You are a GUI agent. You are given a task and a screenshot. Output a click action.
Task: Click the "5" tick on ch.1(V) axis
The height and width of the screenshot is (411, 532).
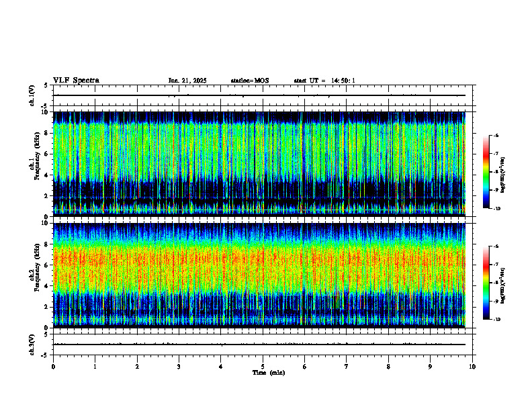(x=46, y=85)
